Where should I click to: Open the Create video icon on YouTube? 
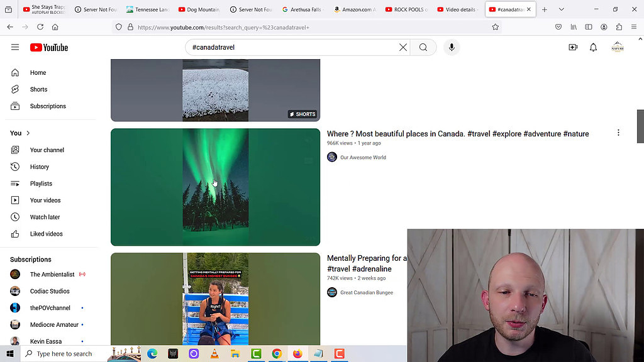573,47
